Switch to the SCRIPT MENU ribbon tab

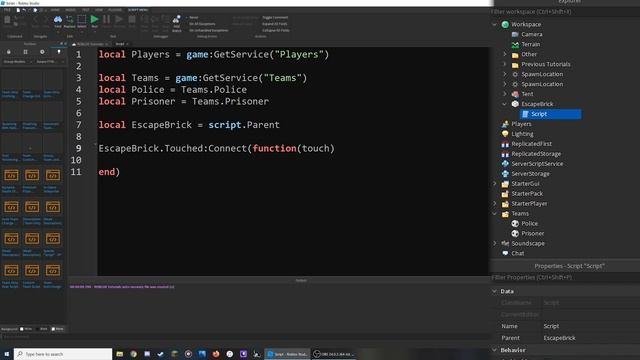click(x=138, y=10)
